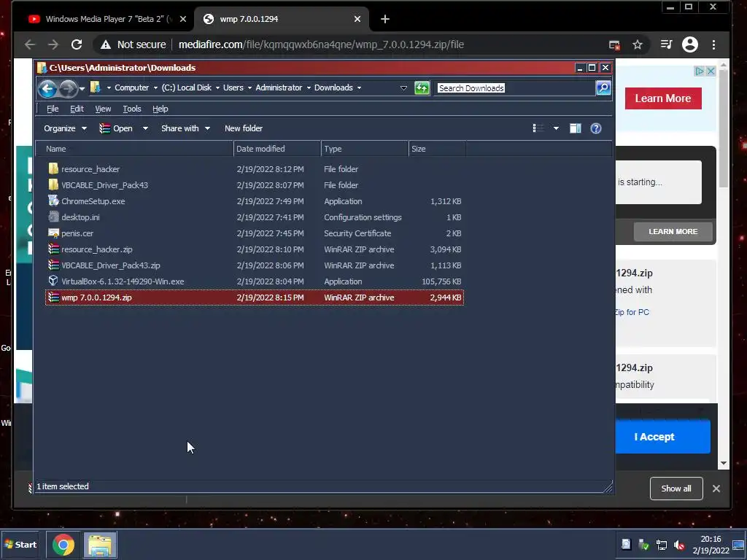The width and height of the screenshot is (747, 560).
Task: Select the wmp 7.0.0.1294.zip archive icon
Action: [53, 297]
